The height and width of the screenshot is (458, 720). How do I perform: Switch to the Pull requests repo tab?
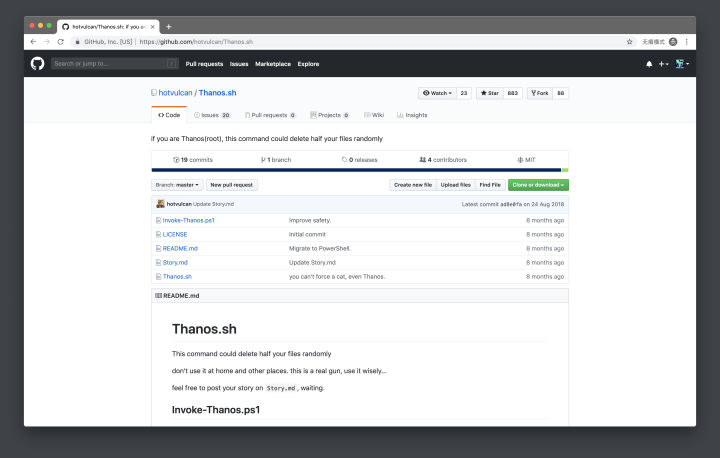coord(270,115)
